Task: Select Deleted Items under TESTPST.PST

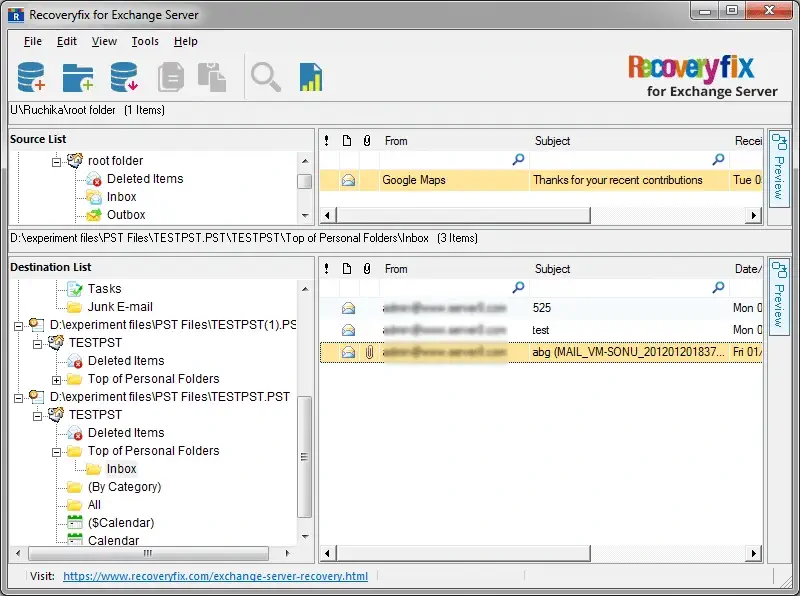Action: pyautogui.click(x=126, y=433)
